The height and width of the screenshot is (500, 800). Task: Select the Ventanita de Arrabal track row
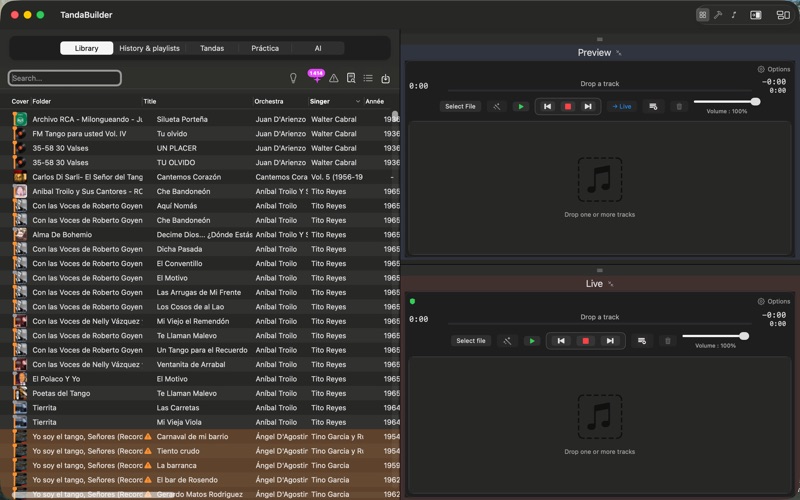click(x=200, y=364)
